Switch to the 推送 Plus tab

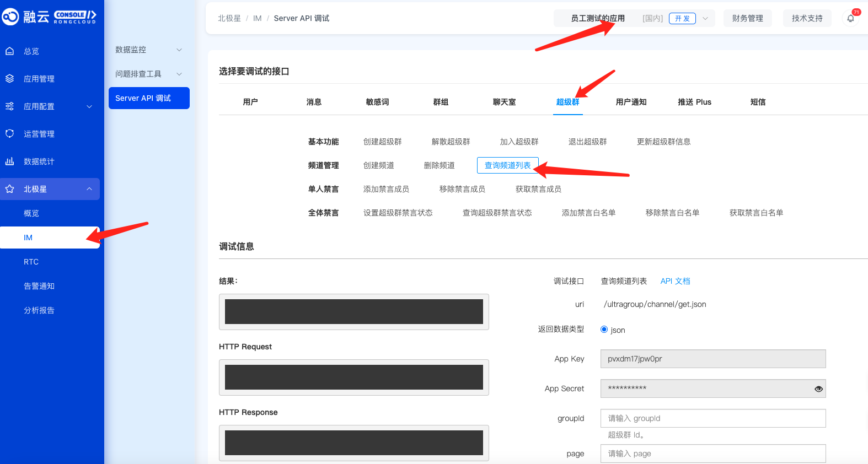(694, 102)
